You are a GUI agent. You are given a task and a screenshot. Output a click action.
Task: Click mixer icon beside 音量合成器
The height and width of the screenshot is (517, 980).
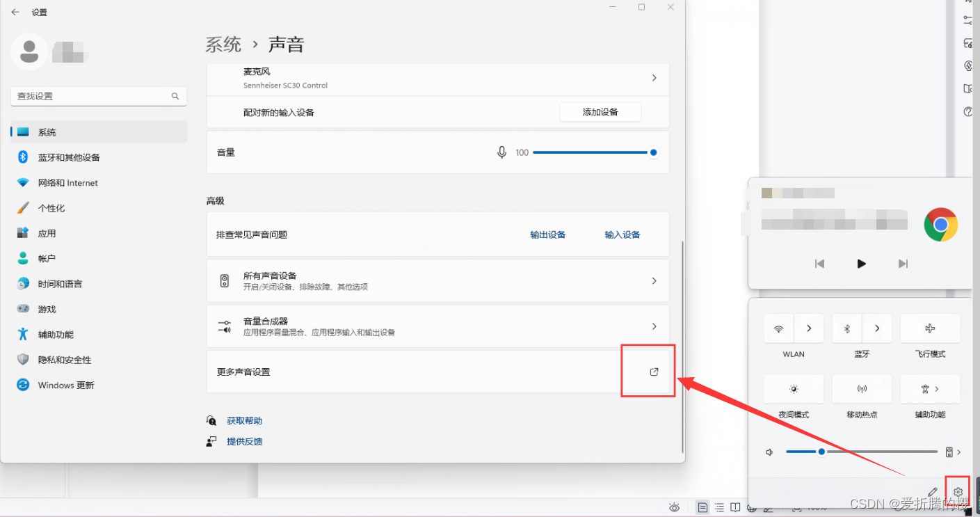pyautogui.click(x=224, y=326)
